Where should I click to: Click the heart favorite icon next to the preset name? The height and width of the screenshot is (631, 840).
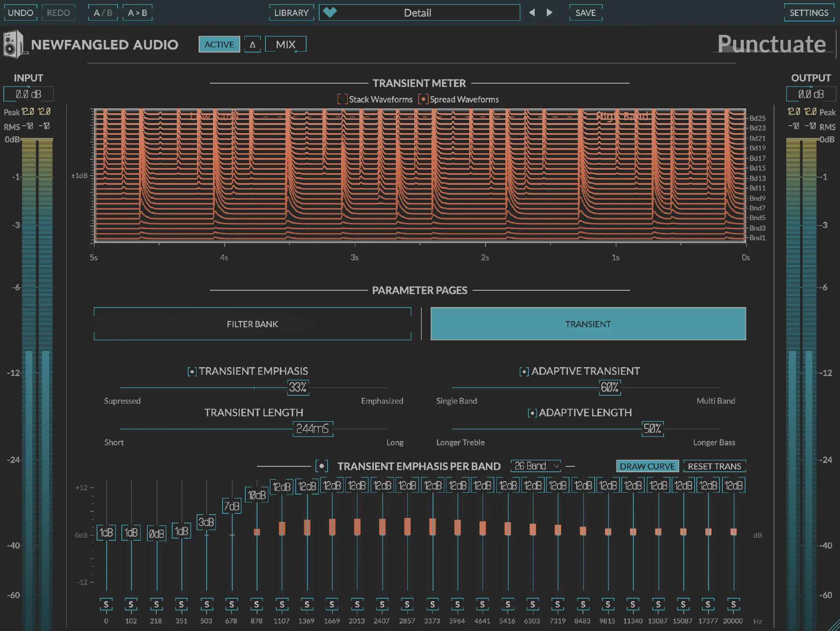[330, 13]
